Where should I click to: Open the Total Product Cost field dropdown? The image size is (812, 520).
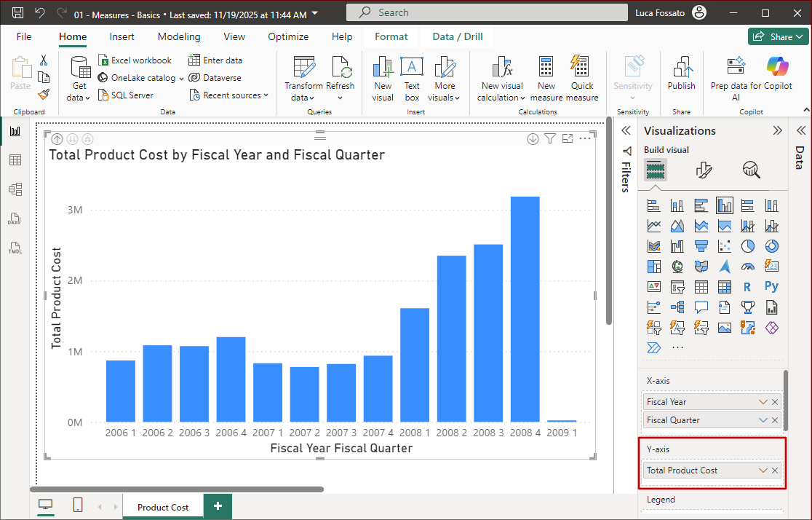[x=763, y=470]
